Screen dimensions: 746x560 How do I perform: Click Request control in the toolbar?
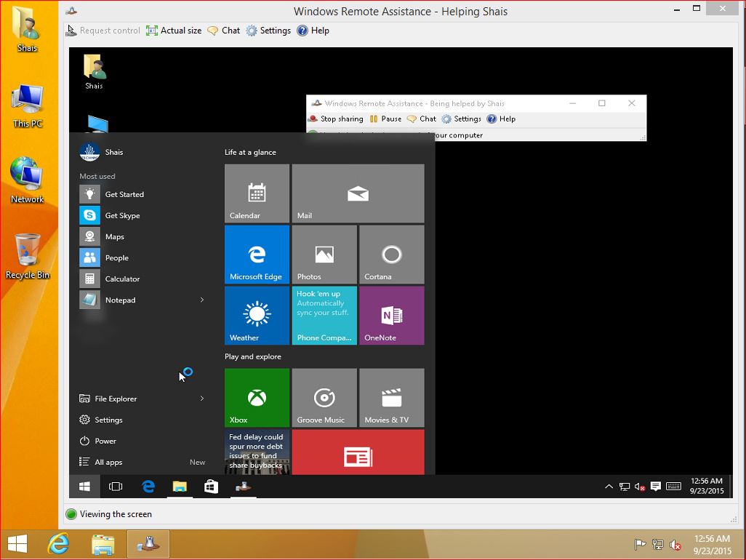click(103, 31)
